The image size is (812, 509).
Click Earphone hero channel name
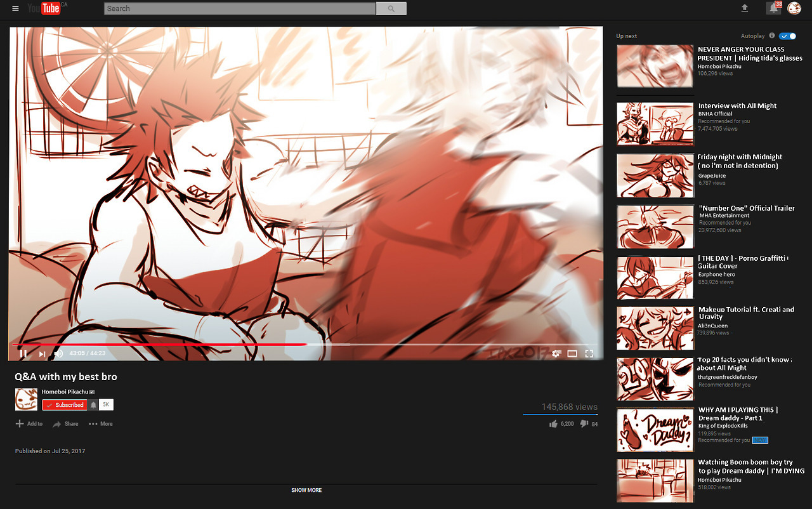pos(718,275)
